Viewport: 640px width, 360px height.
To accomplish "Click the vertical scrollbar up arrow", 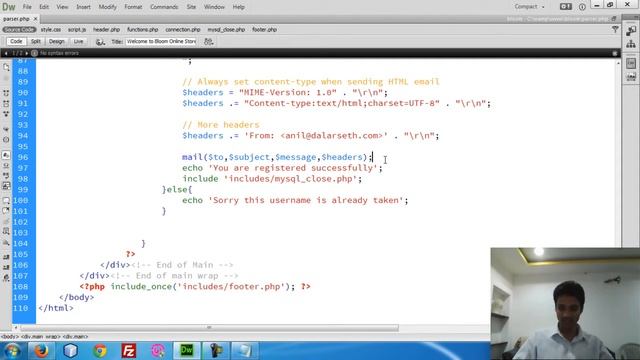I will pyautogui.click(x=618, y=63).
